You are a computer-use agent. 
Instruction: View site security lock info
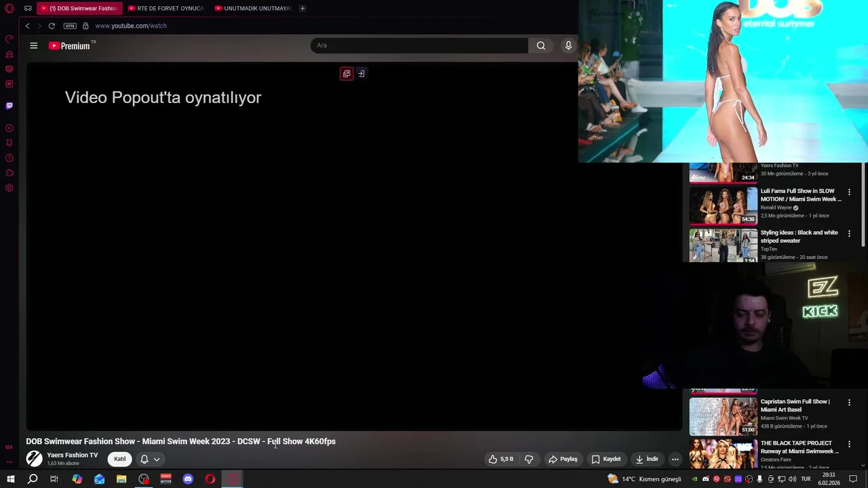tap(85, 26)
